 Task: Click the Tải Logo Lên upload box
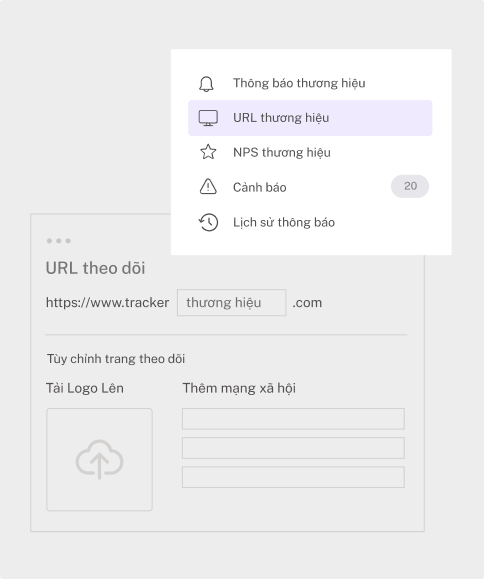(x=99, y=459)
